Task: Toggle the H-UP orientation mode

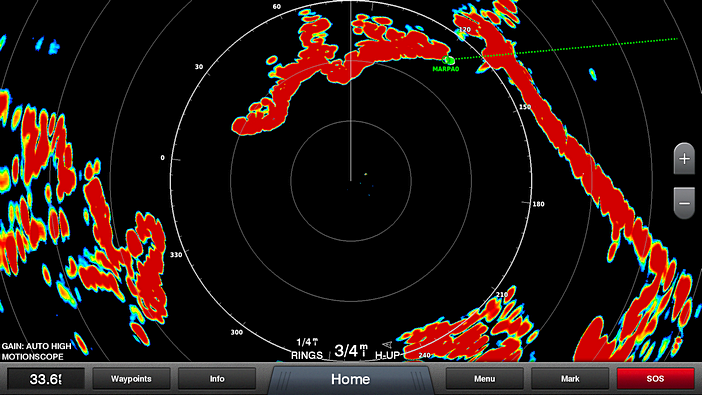Action: (x=387, y=355)
